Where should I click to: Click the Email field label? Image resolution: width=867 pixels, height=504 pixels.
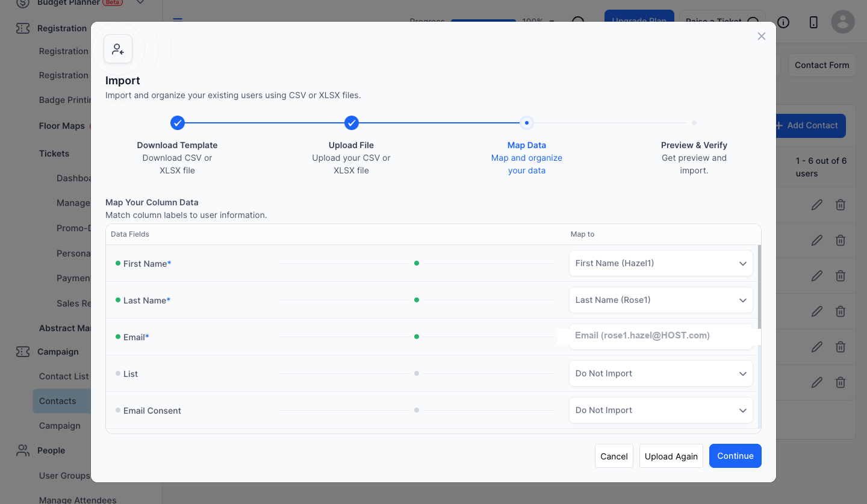click(x=136, y=337)
